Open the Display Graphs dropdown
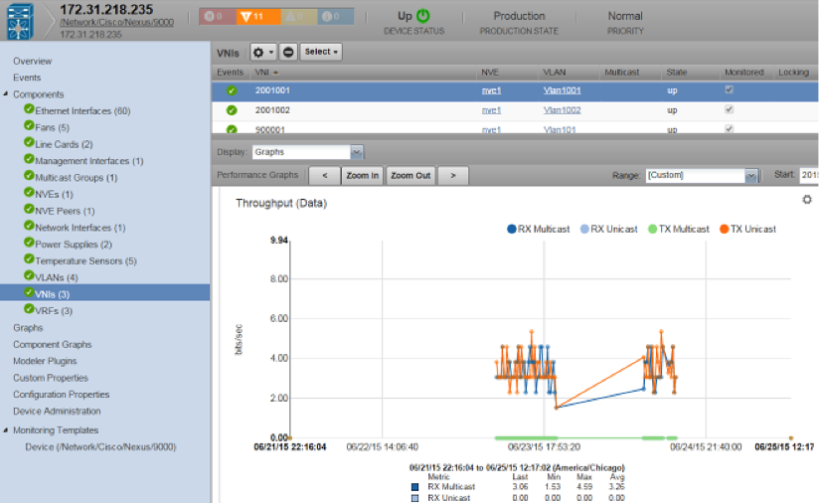 click(x=357, y=152)
